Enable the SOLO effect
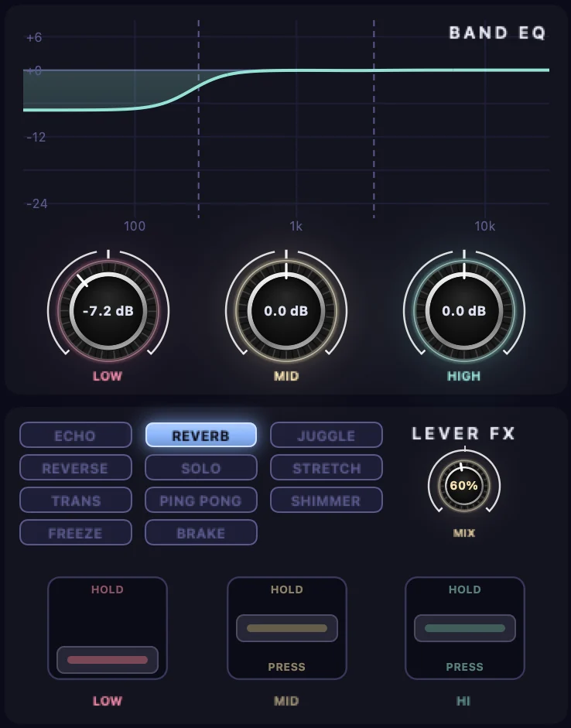Screen dimensions: 571x728 [201, 467]
